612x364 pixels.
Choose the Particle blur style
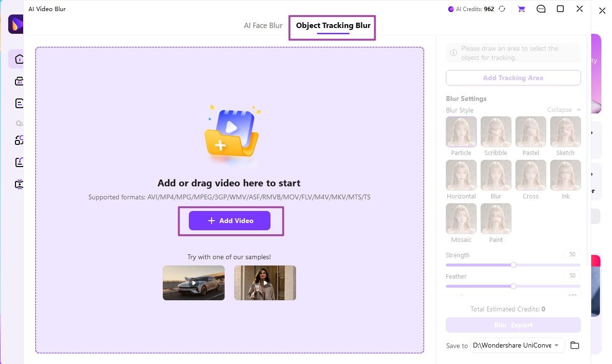461,132
